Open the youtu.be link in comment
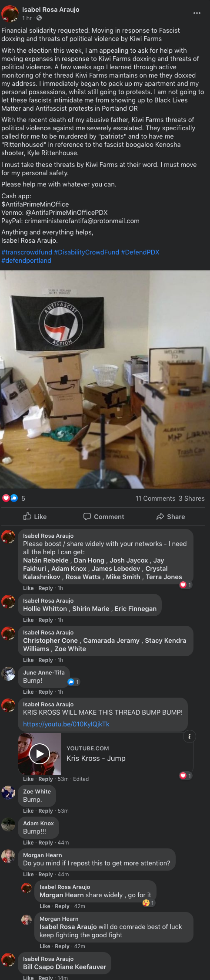 [66, 724]
